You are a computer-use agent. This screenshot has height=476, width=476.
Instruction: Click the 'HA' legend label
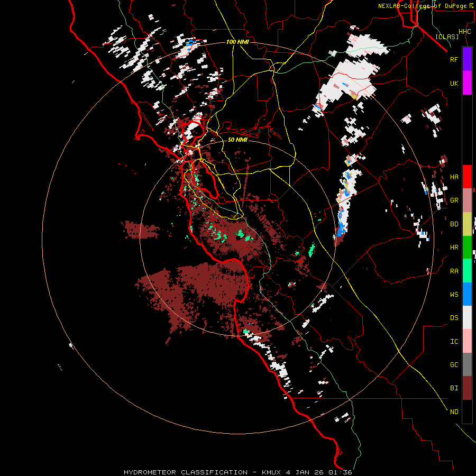click(x=454, y=177)
